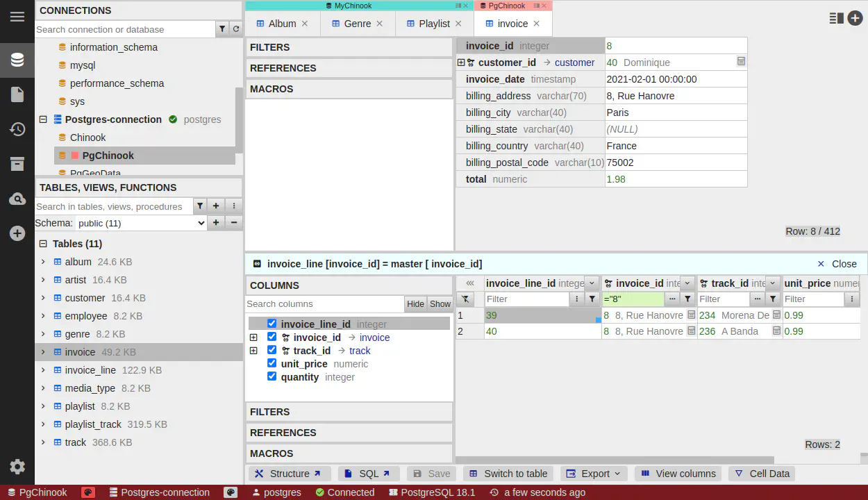This screenshot has width=868, height=500.
Task: Switch to the Album tab
Action: tap(282, 24)
